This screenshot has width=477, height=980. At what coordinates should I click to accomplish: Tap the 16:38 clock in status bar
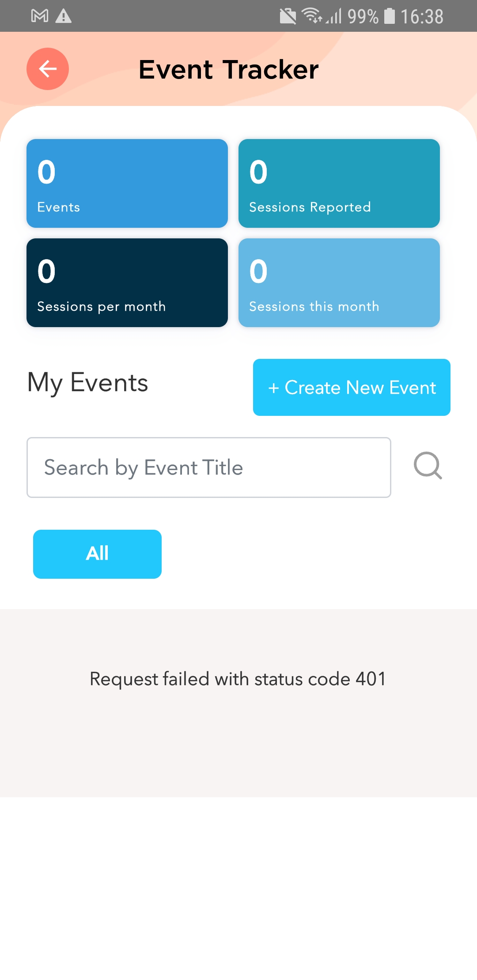pyautogui.click(x=422, y=17)
